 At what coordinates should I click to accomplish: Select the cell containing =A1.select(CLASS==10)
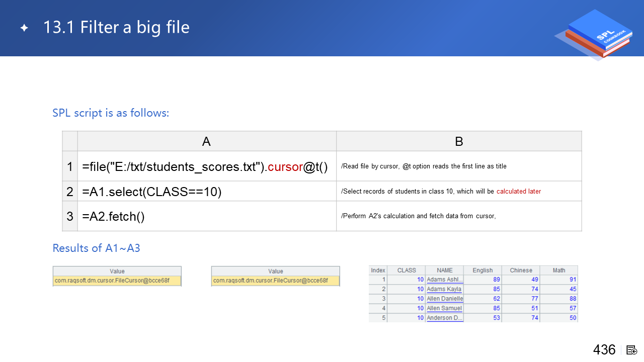(x=152, y=192)
